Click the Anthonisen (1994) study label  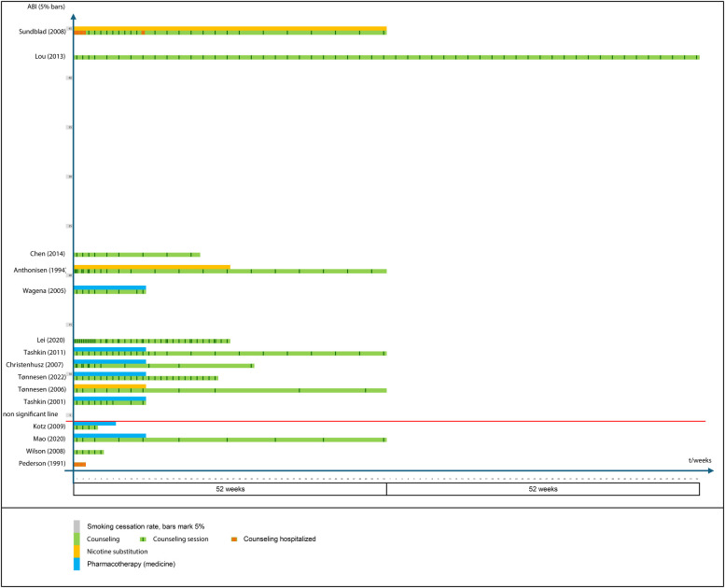pyautogui.click(x=39, y=271)
